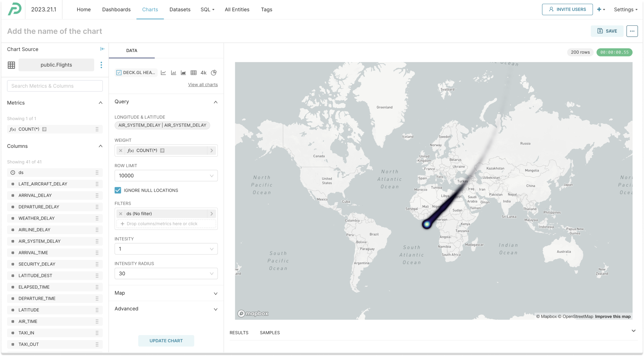Open the Datasets menu item
This screenshot has width=644, height=356.
(180, 9)
